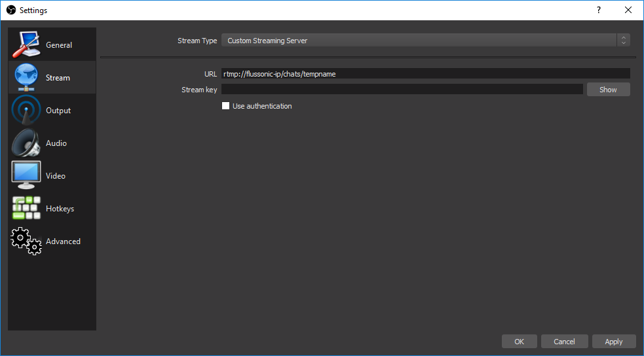Open the Stream Type combo box
This screenshot has width=644, height=356.
(x=419, y=41)
